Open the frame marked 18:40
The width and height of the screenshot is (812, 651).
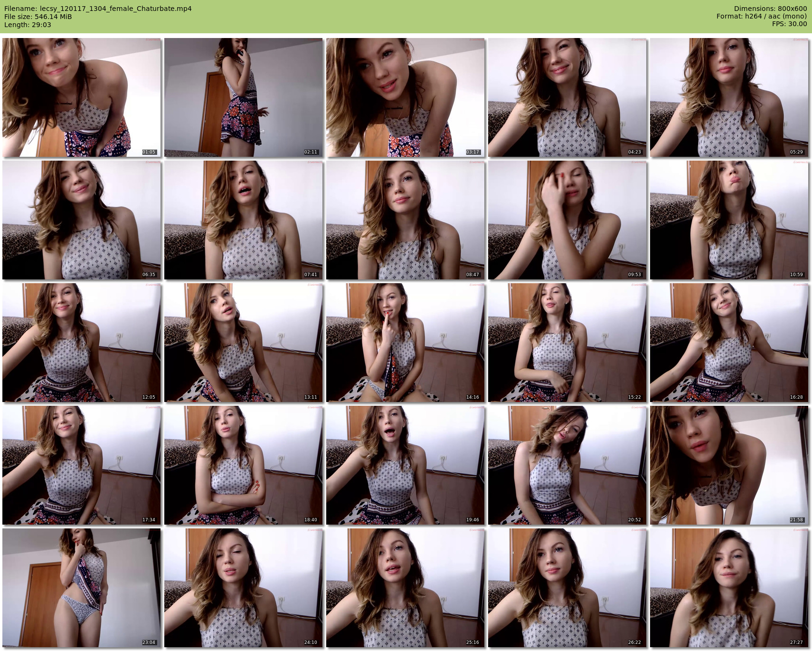point(243,465)
